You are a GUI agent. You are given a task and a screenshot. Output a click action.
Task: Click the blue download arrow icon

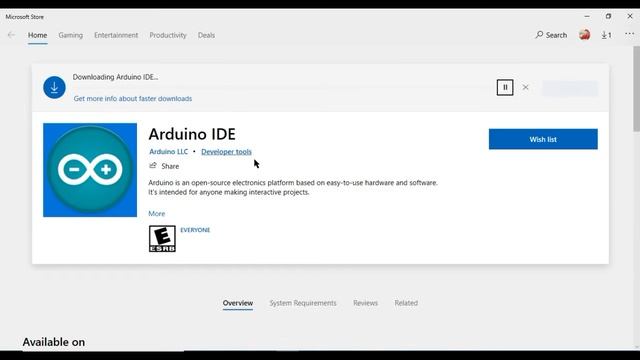(x=54, y=87)
